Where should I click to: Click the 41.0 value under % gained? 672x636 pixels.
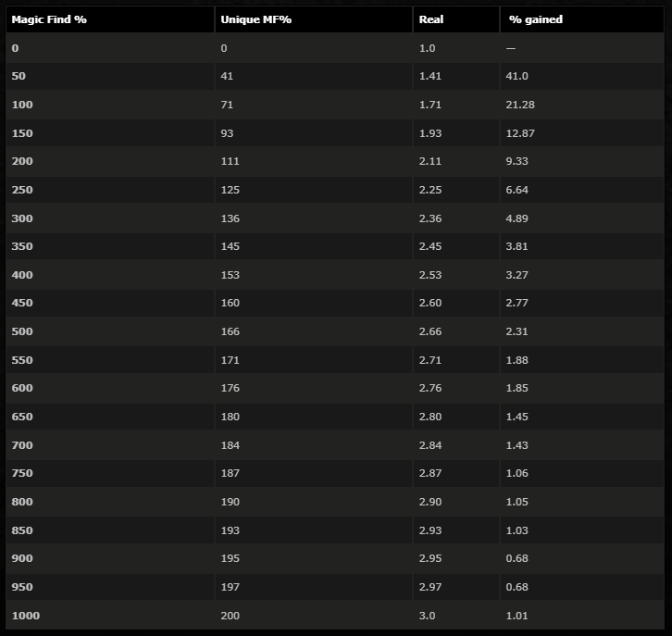pos(519,76)
